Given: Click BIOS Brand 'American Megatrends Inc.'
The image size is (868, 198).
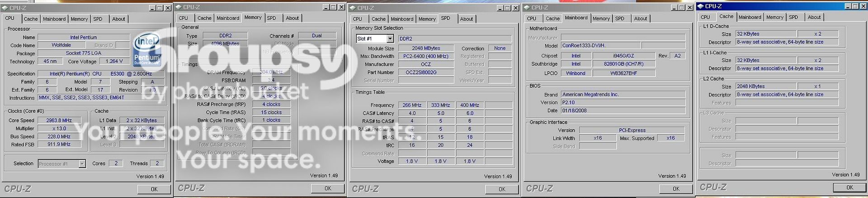Looking at the screenshot, I should point(623,94).
